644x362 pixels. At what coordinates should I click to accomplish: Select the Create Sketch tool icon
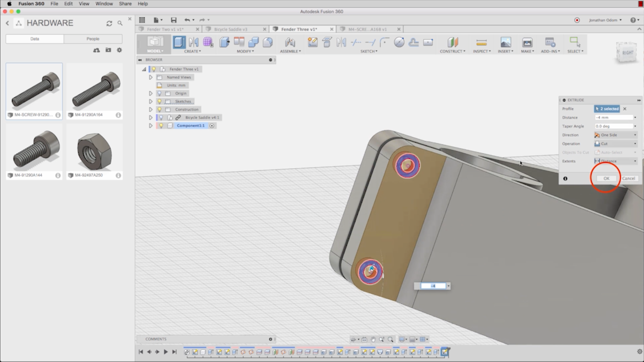(x=312, y=43)
